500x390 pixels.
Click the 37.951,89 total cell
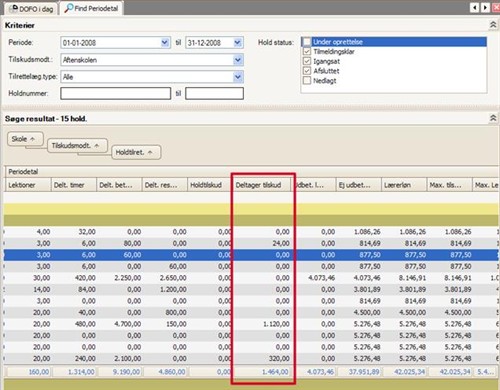tap(359, 372)
